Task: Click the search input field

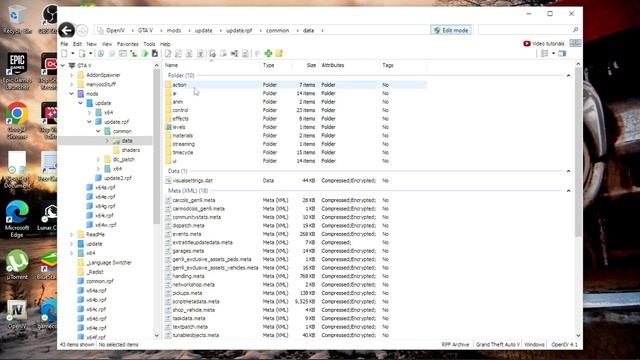Action: pyautogui.click(x=526, y=30)
